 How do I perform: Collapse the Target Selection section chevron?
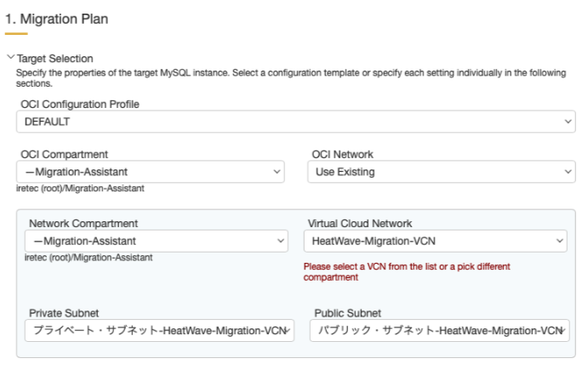coord(9,58)
